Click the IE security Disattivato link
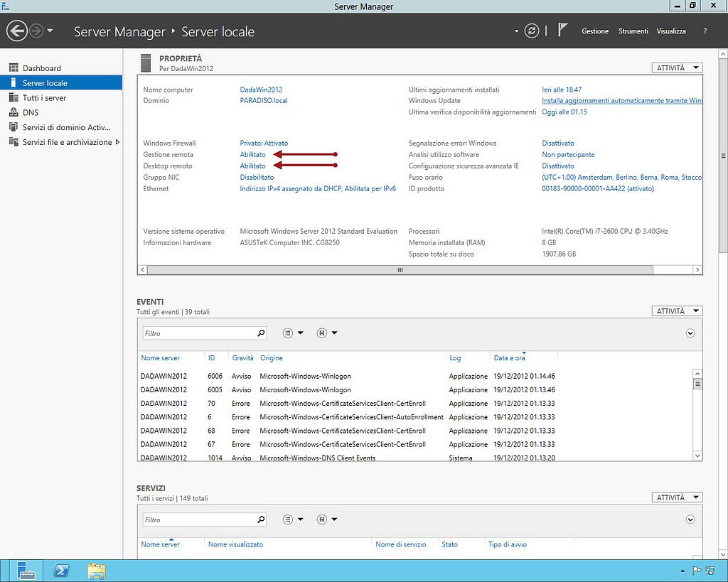 [x=558, y=166]
